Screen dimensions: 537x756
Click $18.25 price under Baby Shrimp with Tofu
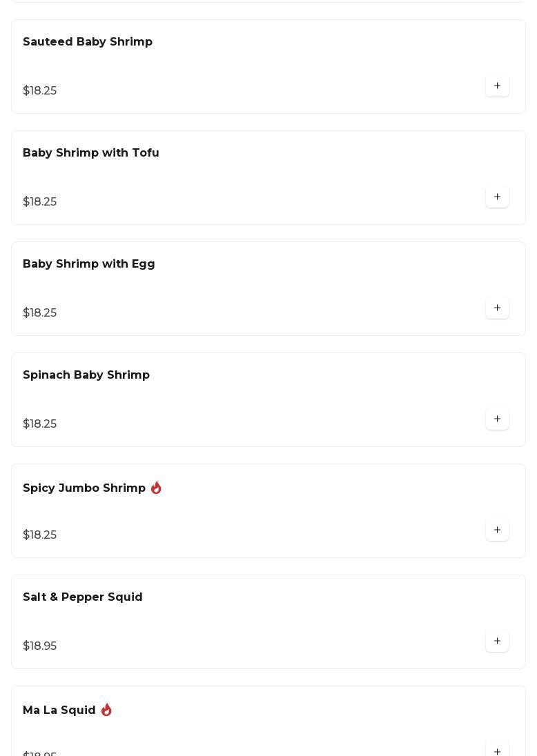click(40, 202)
